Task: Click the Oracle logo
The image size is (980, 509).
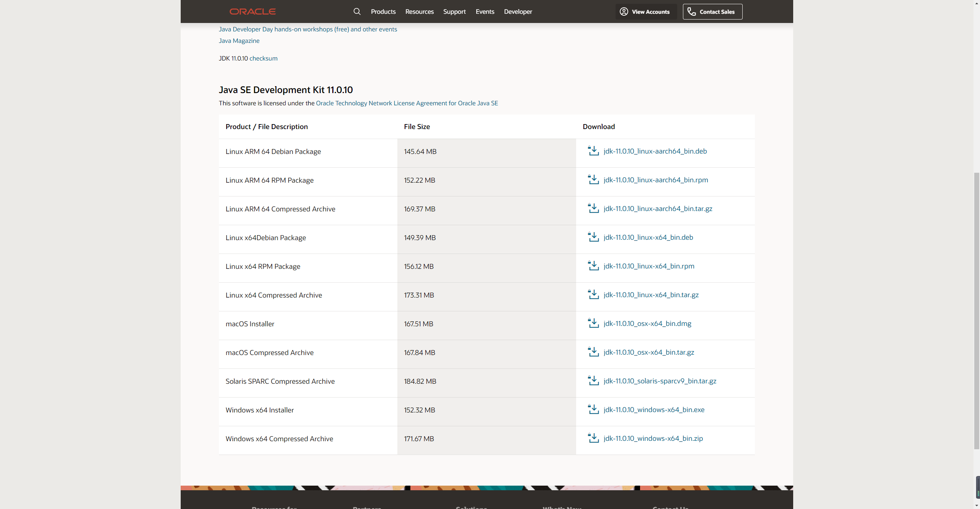Action: (x=252, y=11)
